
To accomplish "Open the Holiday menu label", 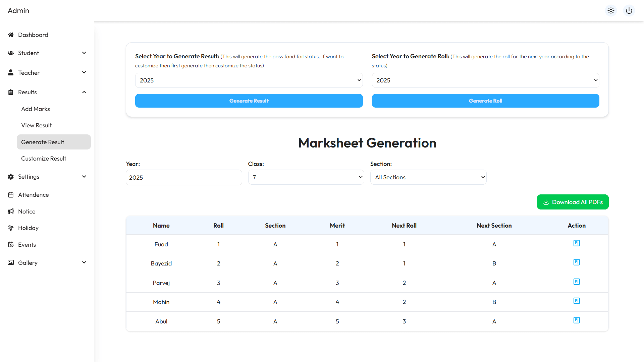I will [x=28, y=228].
